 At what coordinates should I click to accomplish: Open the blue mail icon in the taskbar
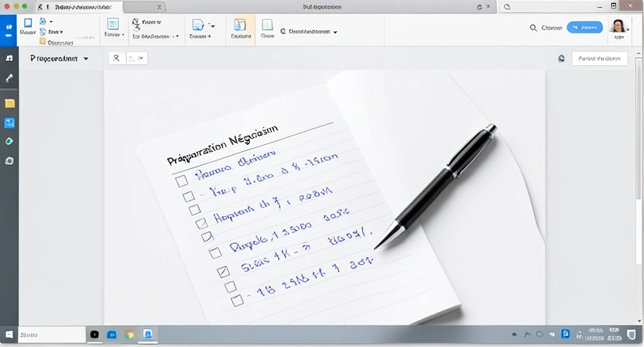(x=111, y=335)
